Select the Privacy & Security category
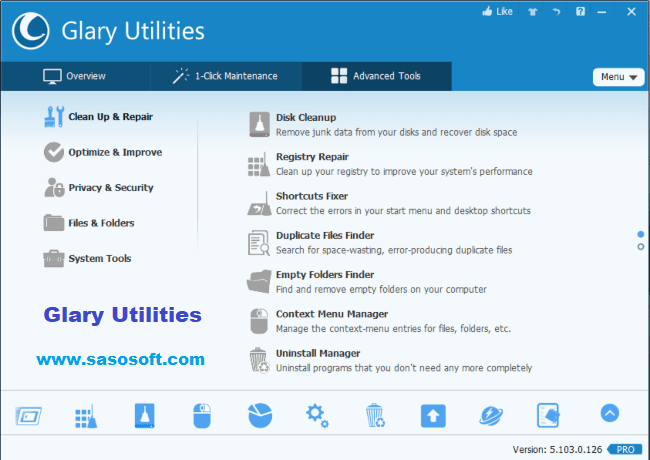Screen dimensions: 650x460 pyautogui.click(x=99, y=187)
